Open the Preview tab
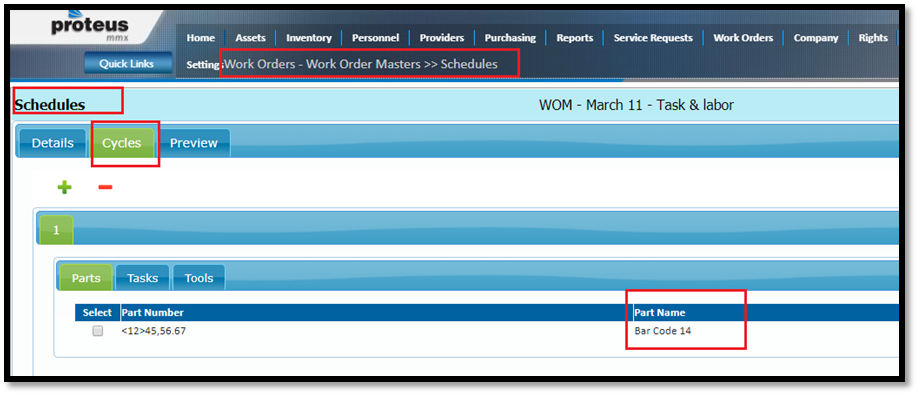This screenshot has width=918, height=395. tap(194, 143)
